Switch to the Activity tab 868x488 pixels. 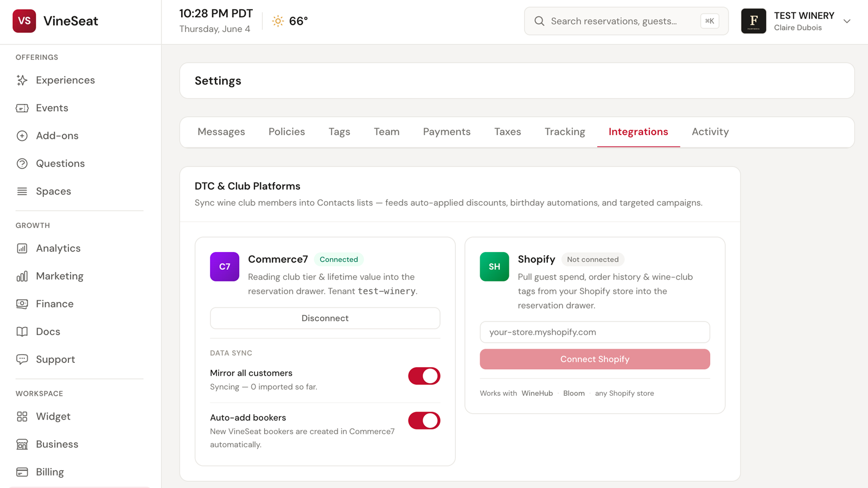tap(710, 132)
